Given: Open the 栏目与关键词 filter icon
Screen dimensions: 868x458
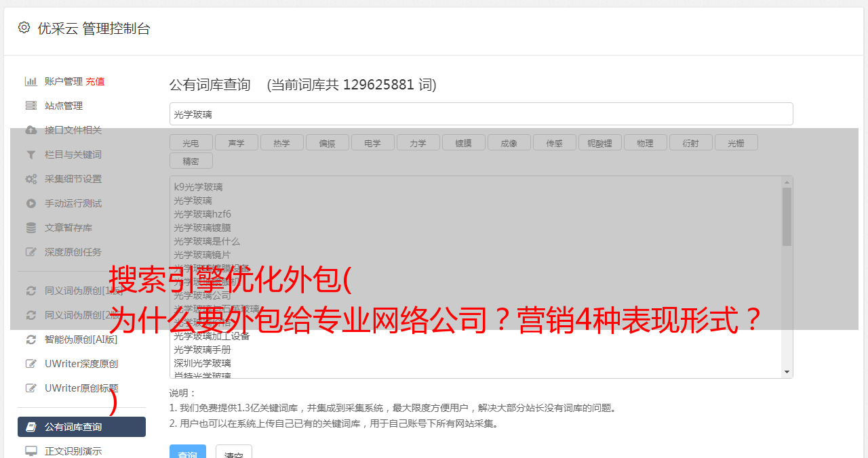Looking at the screenshot, I should click(31, 154).
